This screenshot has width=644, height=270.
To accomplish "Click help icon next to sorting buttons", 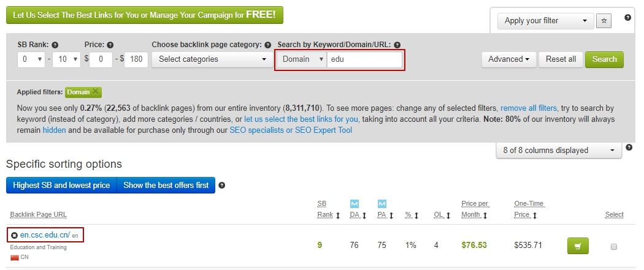I will click(222, 186).
